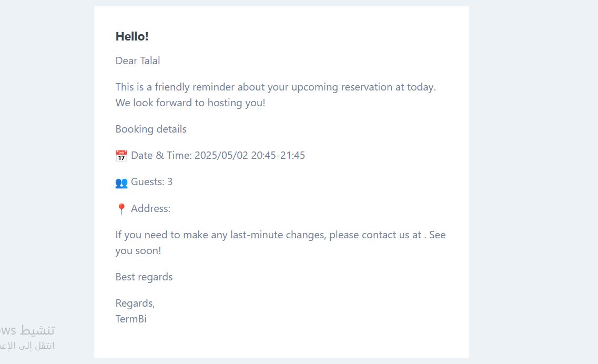The height and width of the screenshot is (364, 598).
Task: Click the 'Address:' label
Action: point(150,208)
